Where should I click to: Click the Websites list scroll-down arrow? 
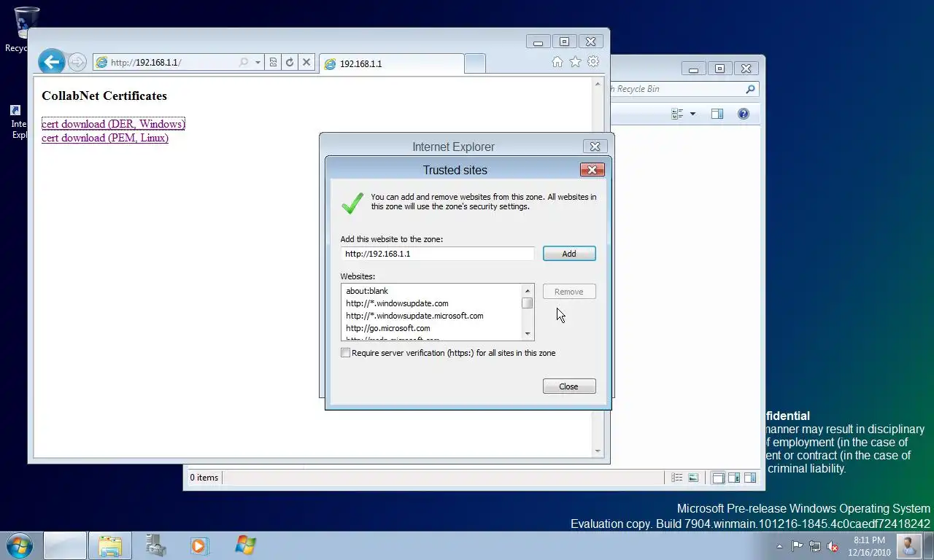[528, 334]
